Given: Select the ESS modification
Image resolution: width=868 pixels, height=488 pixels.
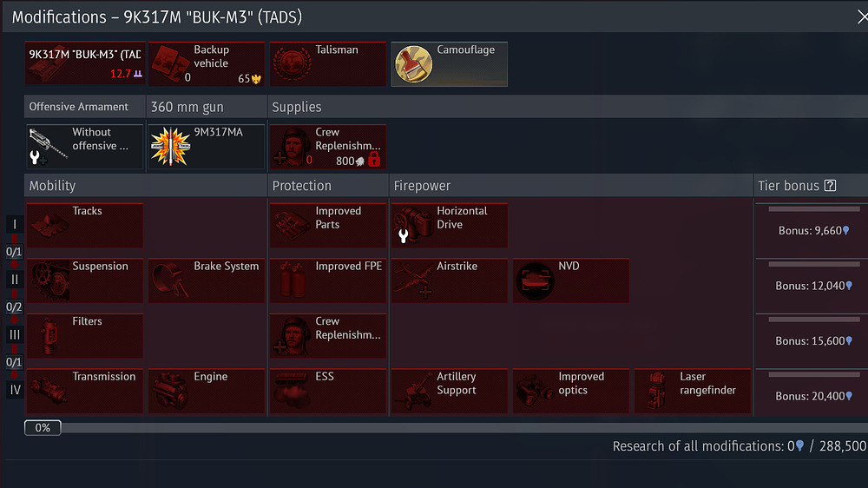Looking at the screenshot, I should (328, 391).
